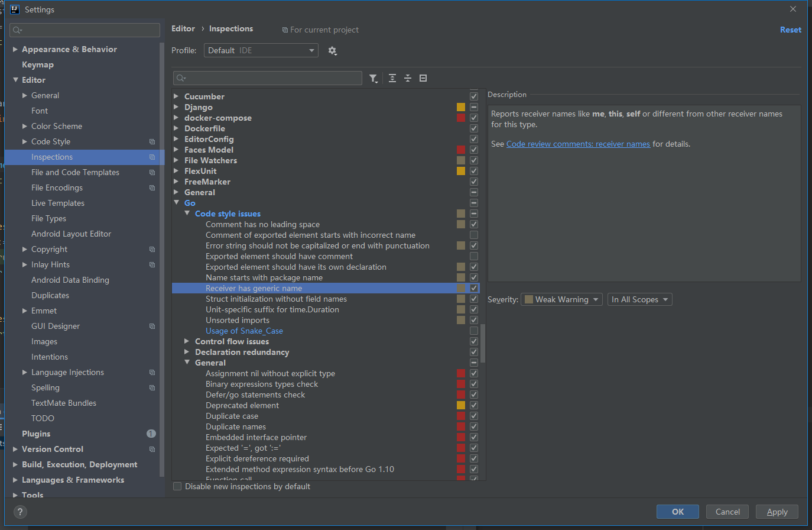812x530 pixels.
Task: Click the project-level icon next to Copyright
Action: (x=152, y=250)
